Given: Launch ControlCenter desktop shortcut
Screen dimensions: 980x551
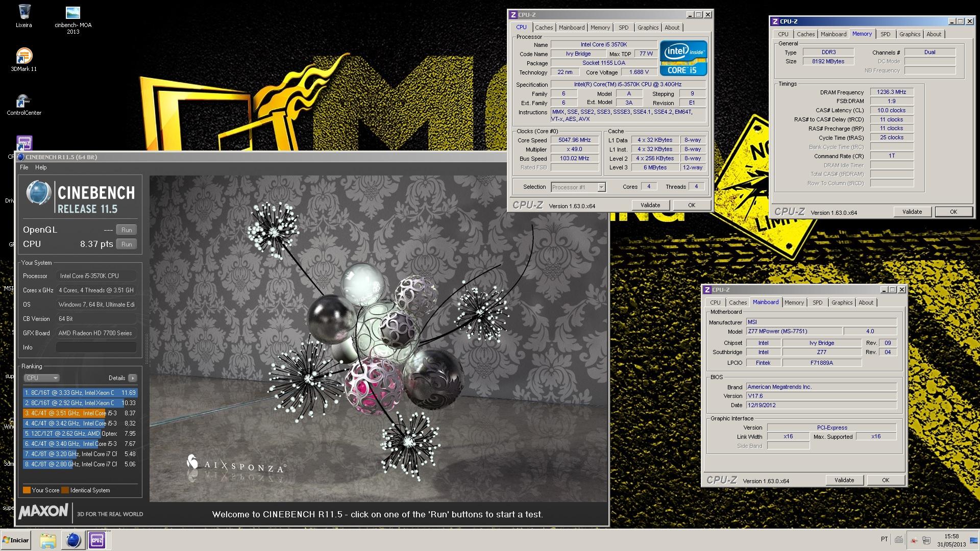Looking at the screenshot, I should [x=24, y=104].
